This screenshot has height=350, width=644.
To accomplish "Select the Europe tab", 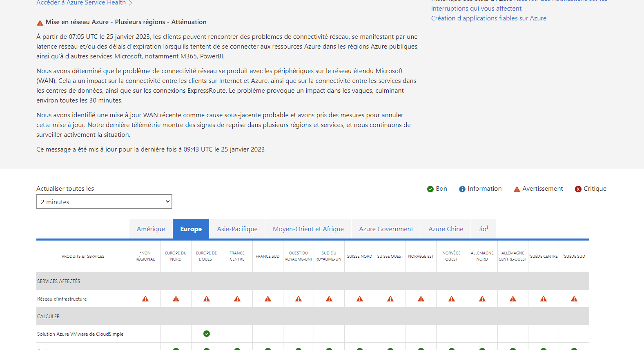I will pos(191,229).
